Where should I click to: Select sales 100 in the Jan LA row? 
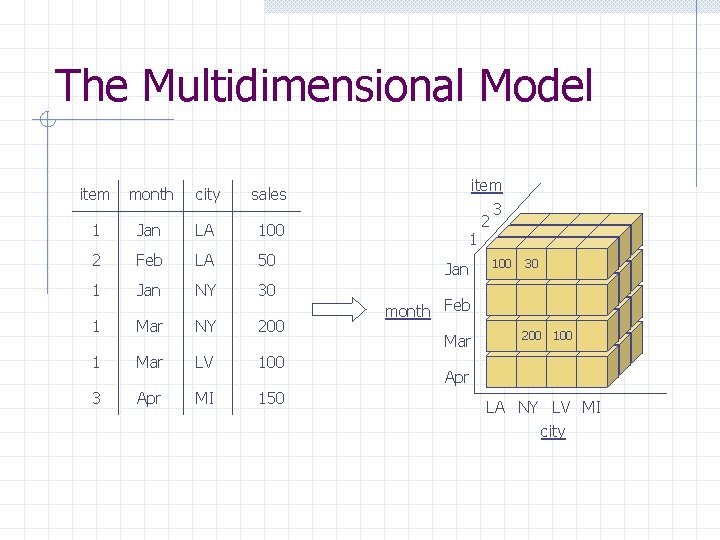click(271, 230)
